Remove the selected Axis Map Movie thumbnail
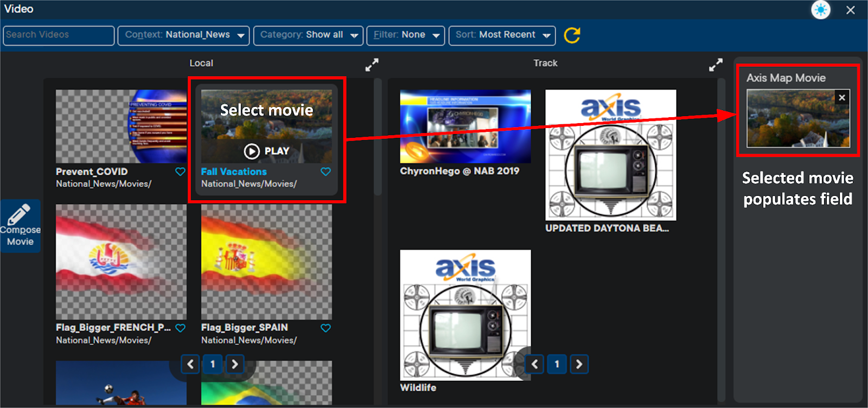This screenshot has height=408, width=868. click(x=841, y=98)
